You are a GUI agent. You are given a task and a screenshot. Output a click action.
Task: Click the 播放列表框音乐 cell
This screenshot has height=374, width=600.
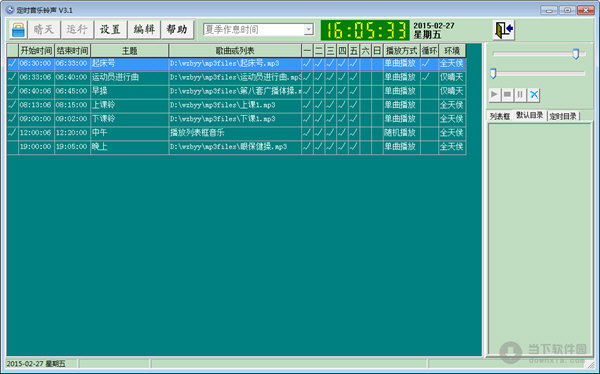point(235,133)
